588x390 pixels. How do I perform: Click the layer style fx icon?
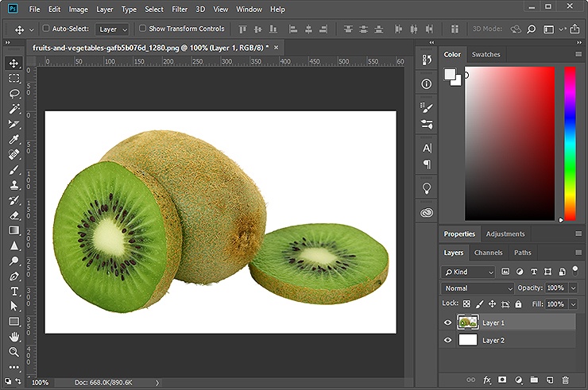click(x=487, y=380)
